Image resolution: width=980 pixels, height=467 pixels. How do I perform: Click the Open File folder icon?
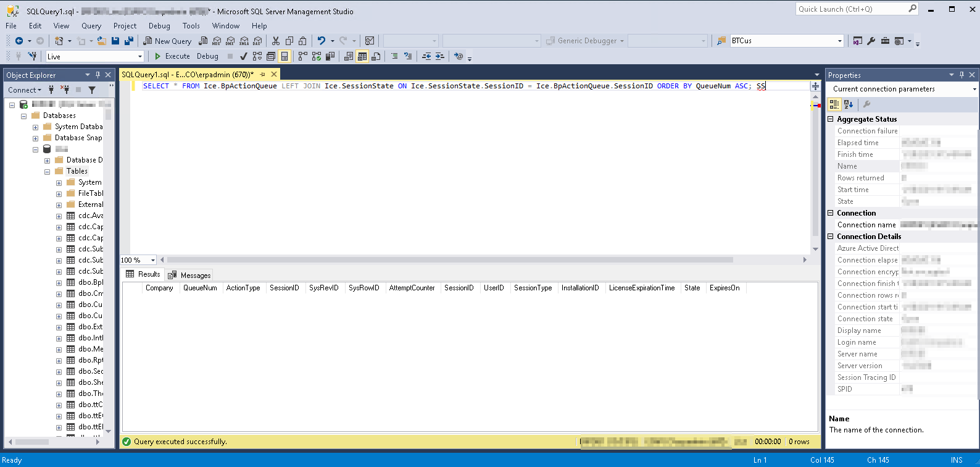coord(101,41)
